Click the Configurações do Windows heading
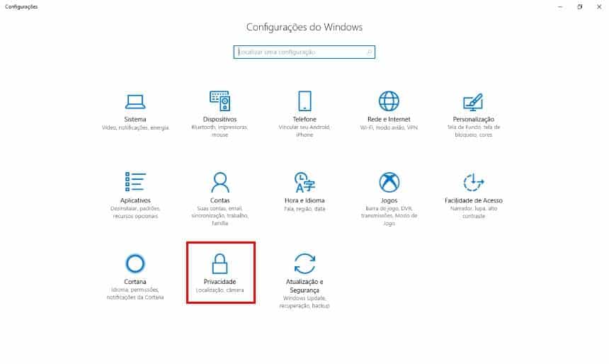The height and width of the screenshot is (364, 609). coord(304,27)
